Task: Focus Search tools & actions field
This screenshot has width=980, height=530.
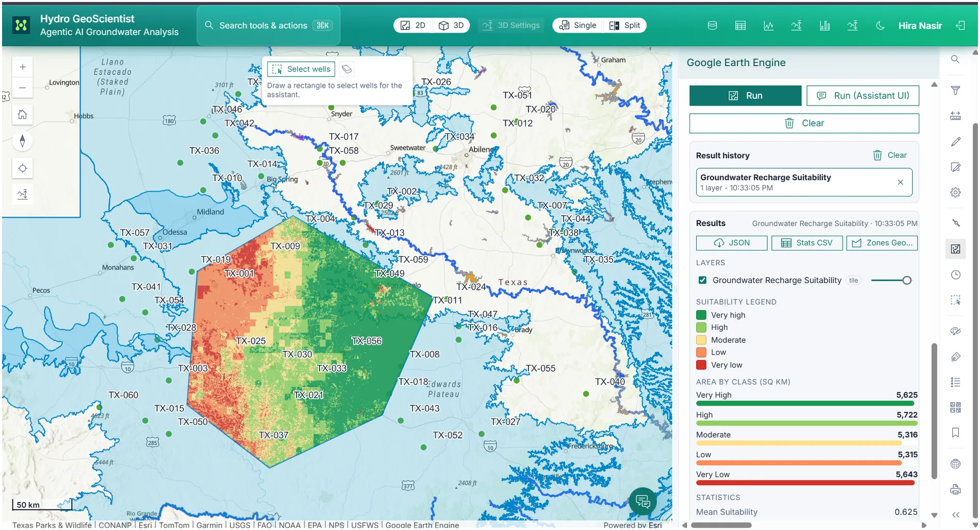Action: (268, 26)
